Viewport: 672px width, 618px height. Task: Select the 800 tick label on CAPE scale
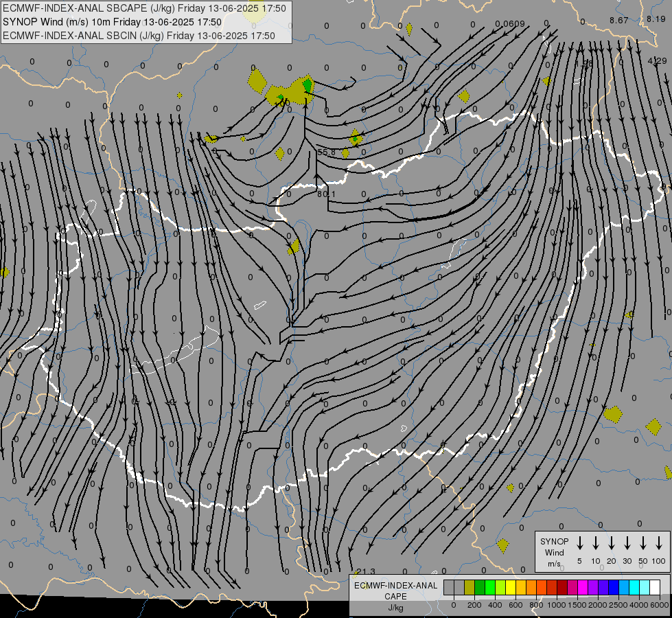pos(536,605)
